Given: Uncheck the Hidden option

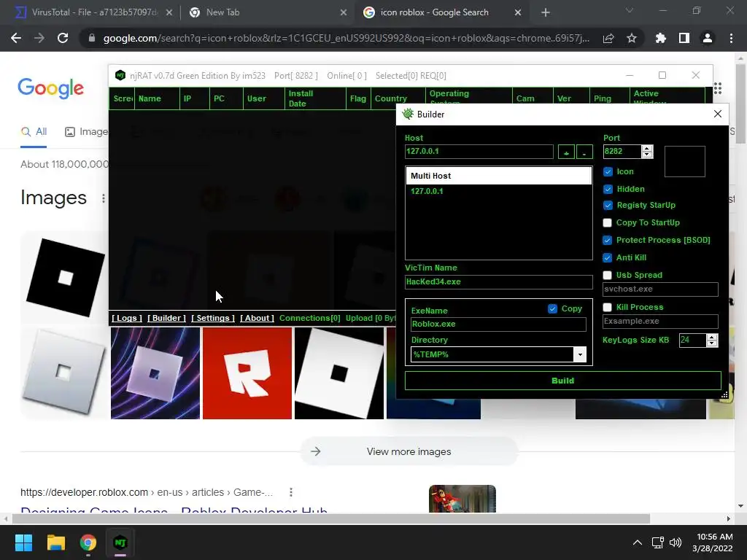Looking at the screenshot, I should coord(608,189).
